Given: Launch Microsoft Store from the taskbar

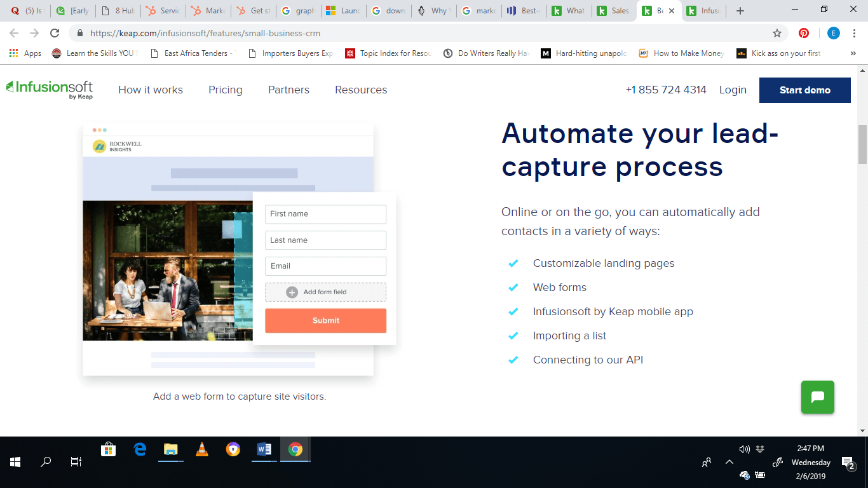Looking at the screenshot, I should 109,449.
